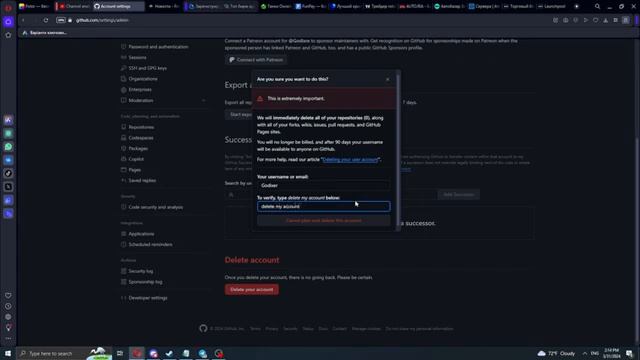Close the delete confirmation dialog

coord(387,79)
